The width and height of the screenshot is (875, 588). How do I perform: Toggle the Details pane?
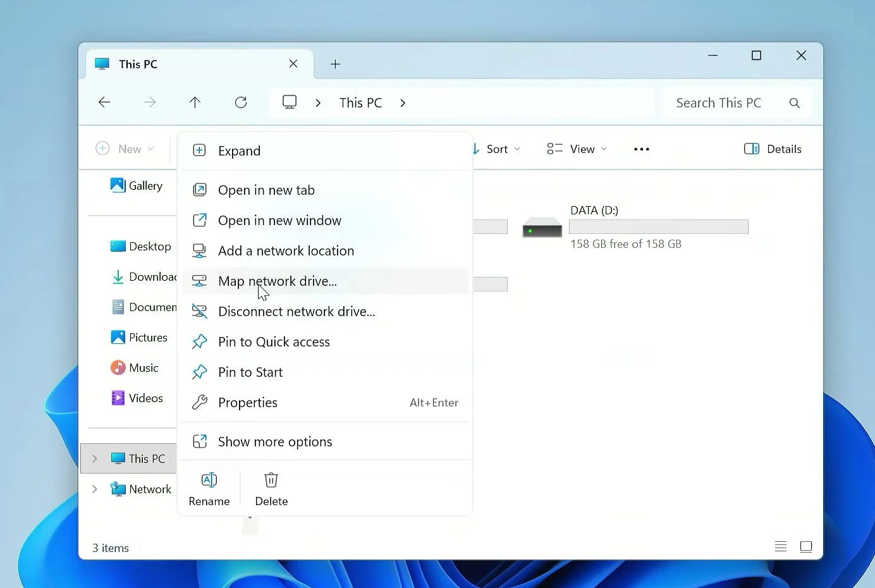tap(773, 149)
